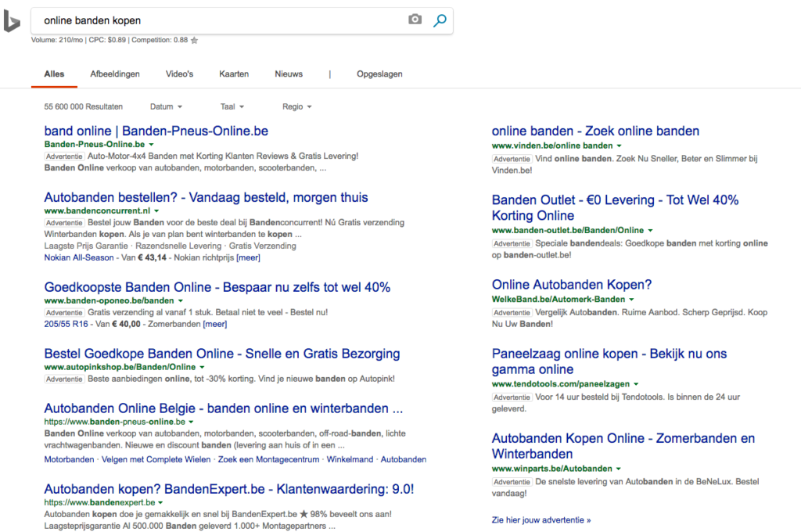The width and height of the screenshot is (801, 532).
Task: Open 'Paneelzaag online kopen' ad
Action: click(609, 361)
